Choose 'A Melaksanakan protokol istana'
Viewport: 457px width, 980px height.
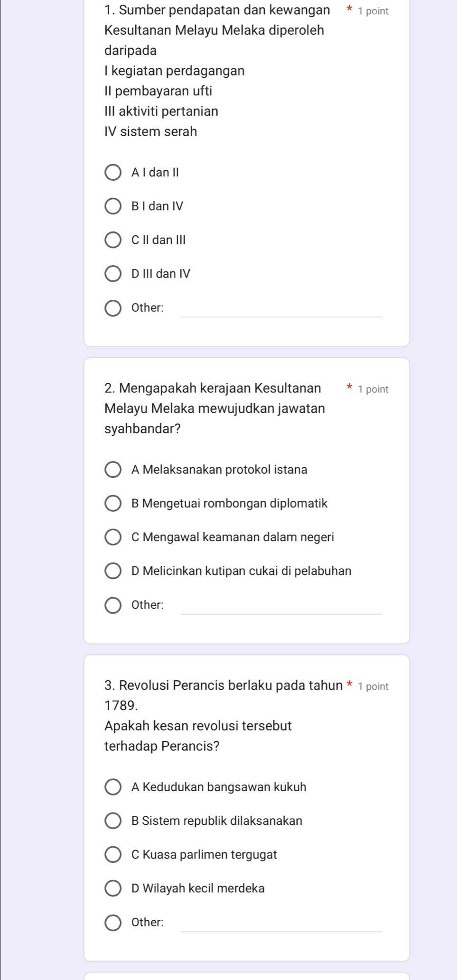click(113, 470)
